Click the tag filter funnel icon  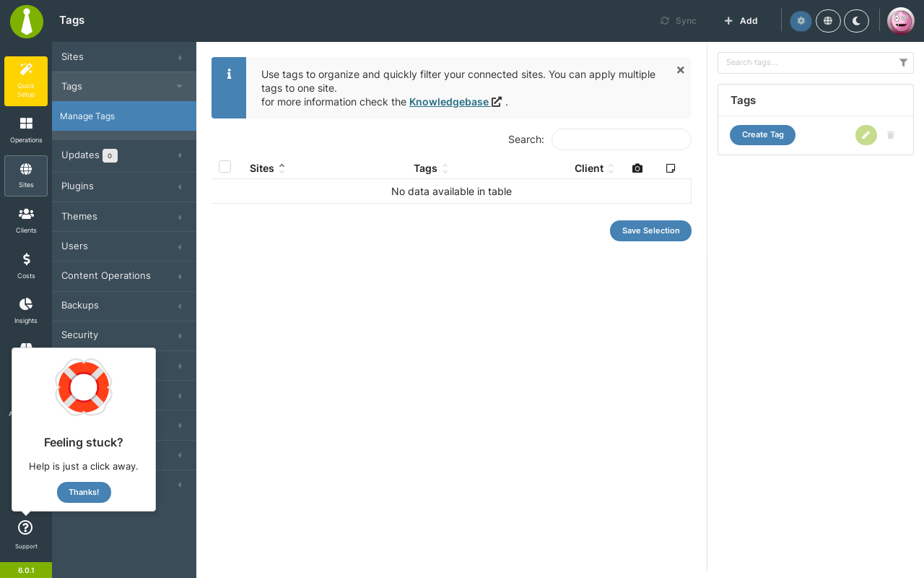pyautogui.click(x=903, y=63)
